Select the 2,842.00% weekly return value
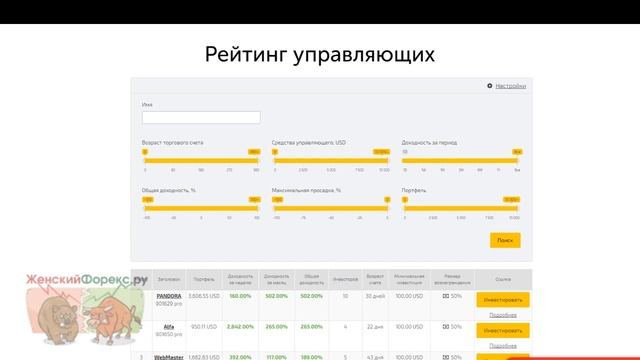The width and height of the screenshot is (640, 360). (x=240, y=327)
